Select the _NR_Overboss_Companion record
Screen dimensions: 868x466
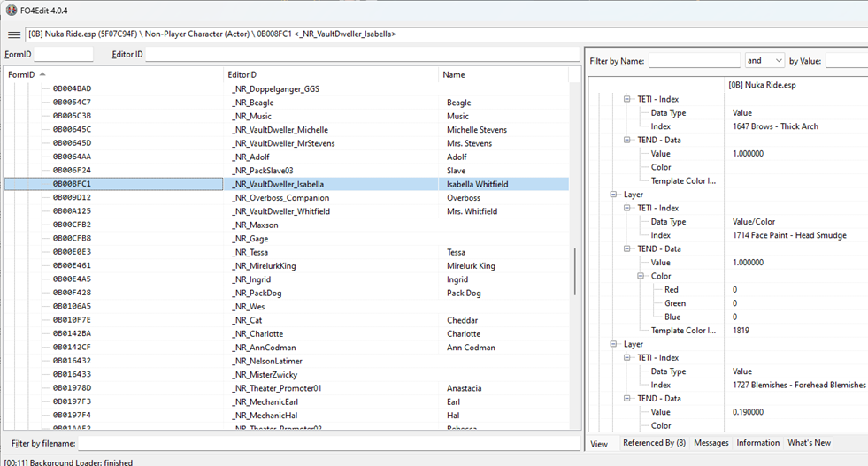pos(286,197)
